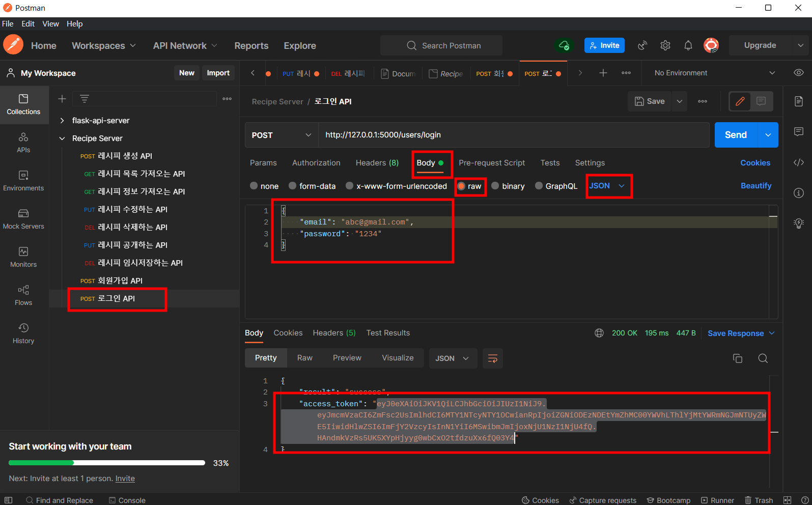Image resolution: width=812 pixels, height=505 pixels.
Task: Open the File menu
Action: [x=8, y=23]
